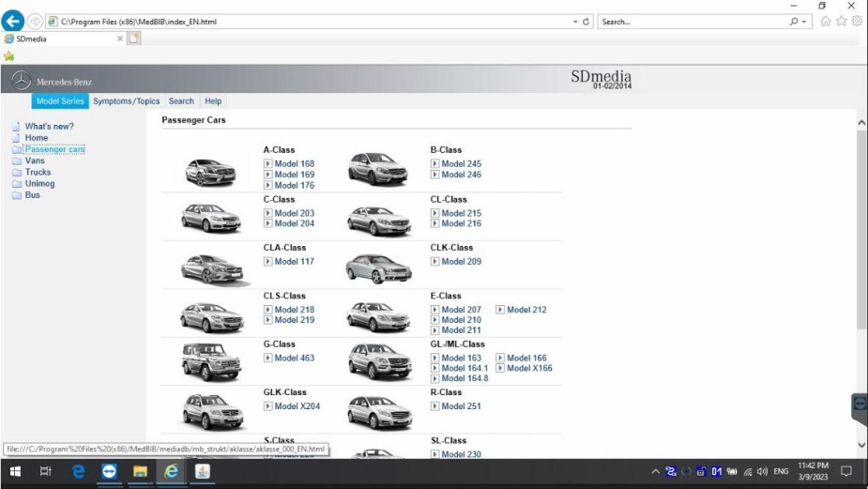The width and height of the screenshot is (868, 489).
Task: Open the Symptoms/Topics tab
Action: (127, 100)
